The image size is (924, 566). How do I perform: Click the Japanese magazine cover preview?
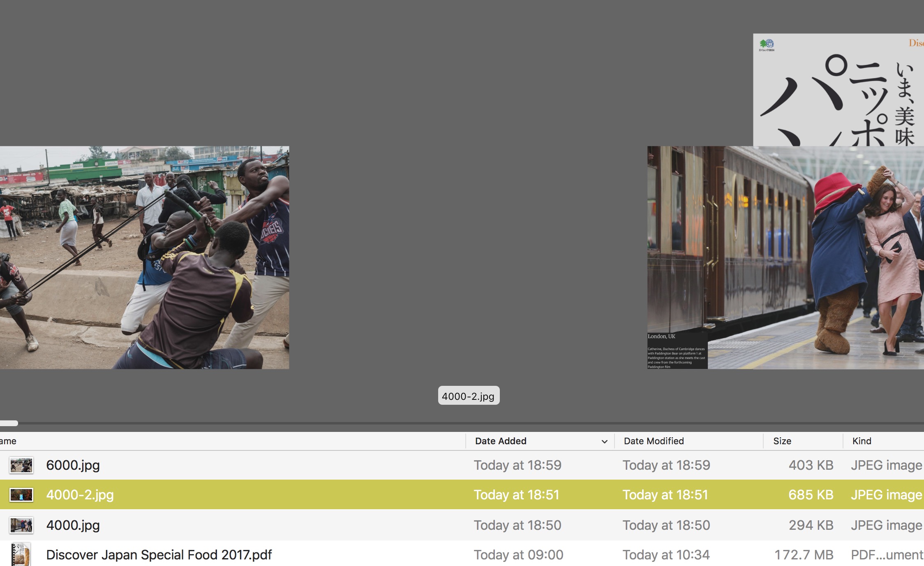[839, 90]
